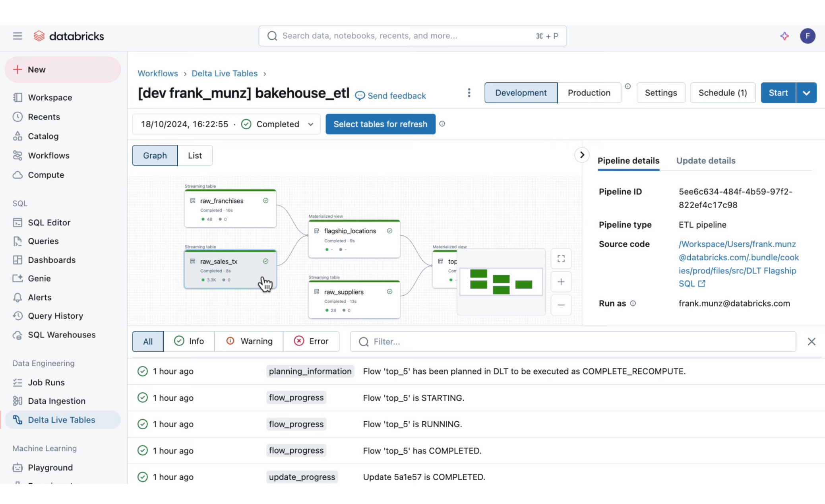Screen dimensions: 825x504
Task: Filter event log by Error
Action: click(311, 341)
